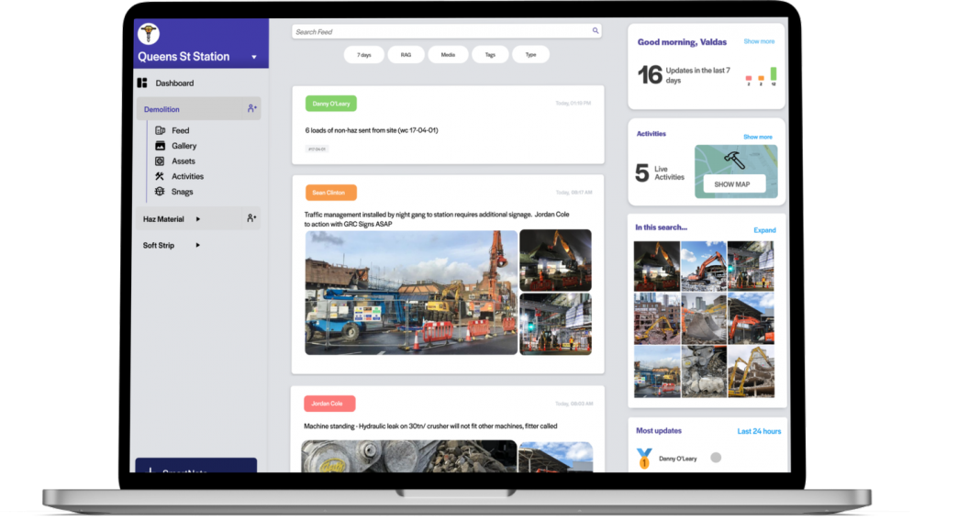Click the Dashboard grid icon in sidebar
This screenshot has height=532, width=980.
pyautogui.click(x=142, y=83)
